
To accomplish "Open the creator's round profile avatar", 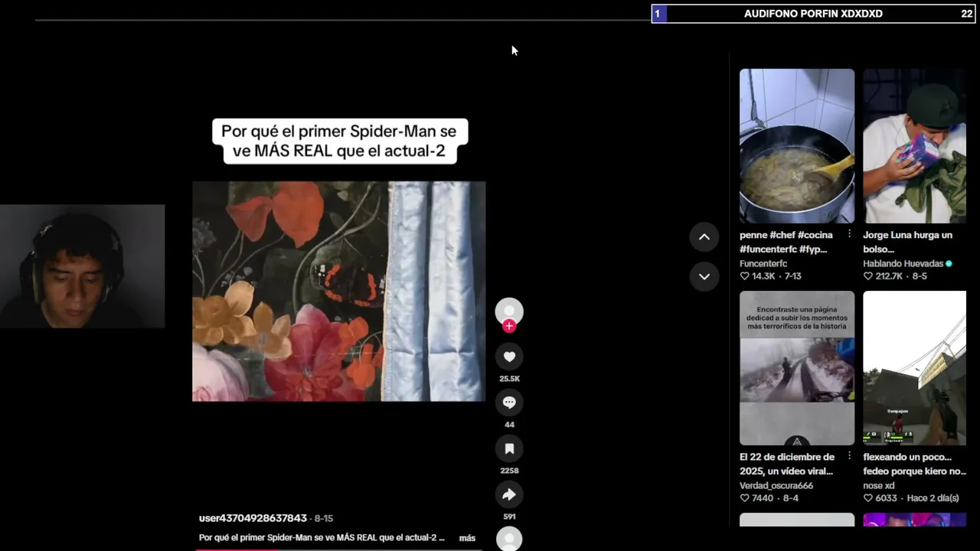I will click(x=509, y=311).
